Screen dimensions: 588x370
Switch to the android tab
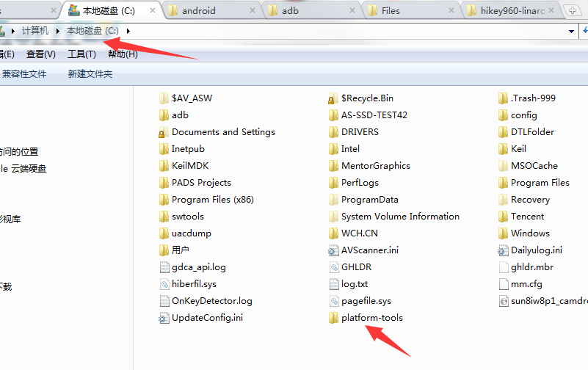[x=198, y=11]
